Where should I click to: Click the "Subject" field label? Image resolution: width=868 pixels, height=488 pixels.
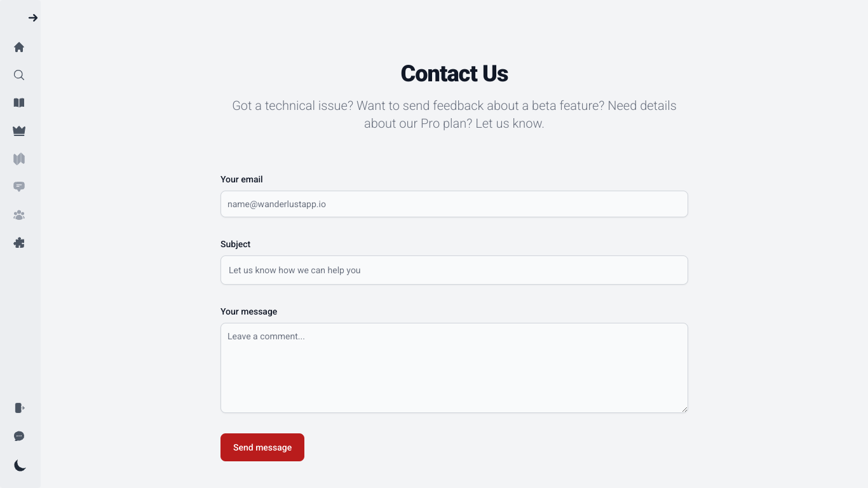(x=236, y=244)
